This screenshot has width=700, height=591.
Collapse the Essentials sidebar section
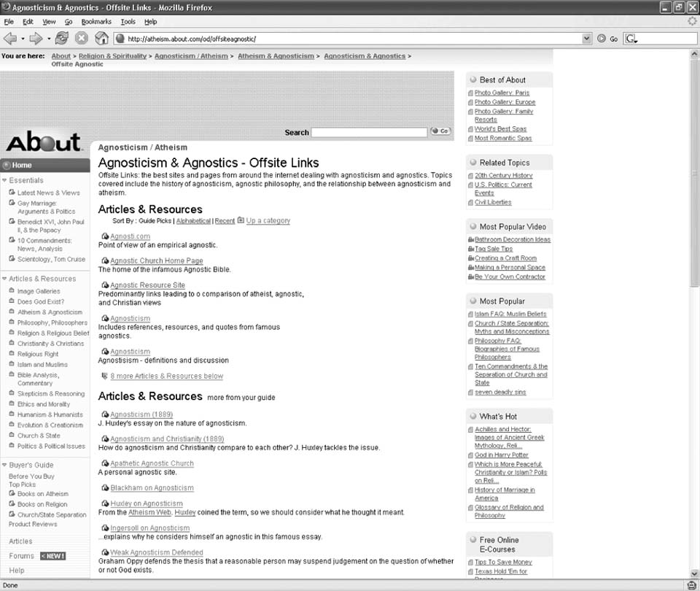pyautogui.click(x=4, y=180)
